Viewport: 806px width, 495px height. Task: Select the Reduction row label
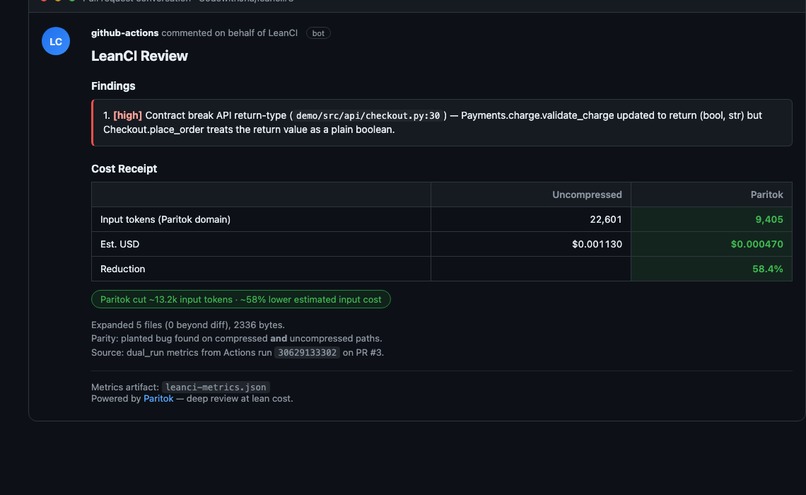click(122, 269)
